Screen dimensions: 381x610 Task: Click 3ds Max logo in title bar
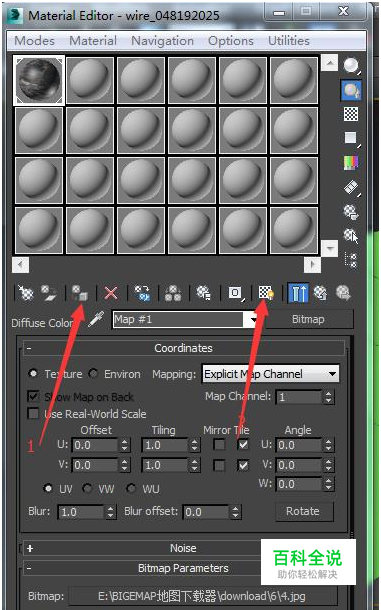coord(15,15)
